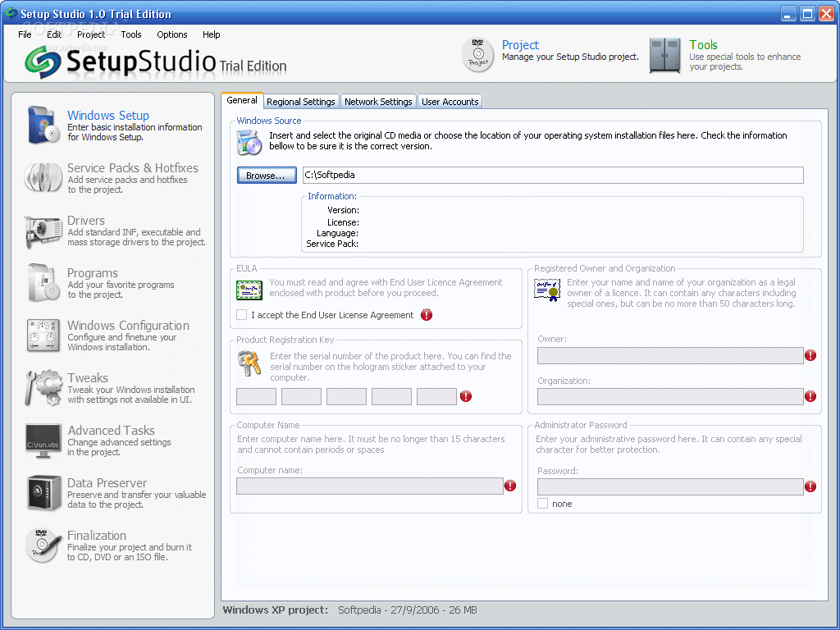Select the Tweaks wrench and gear icon

pos(43,388)
